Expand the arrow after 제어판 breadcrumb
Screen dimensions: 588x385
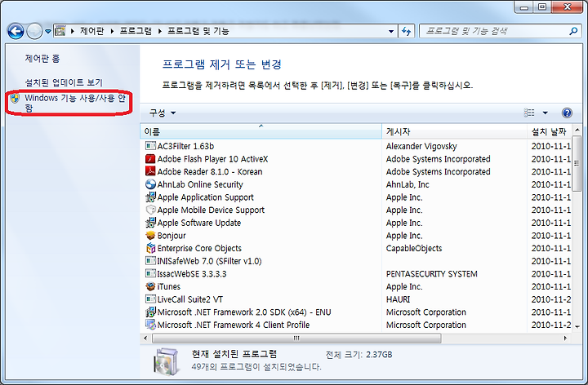coord(112,31)
